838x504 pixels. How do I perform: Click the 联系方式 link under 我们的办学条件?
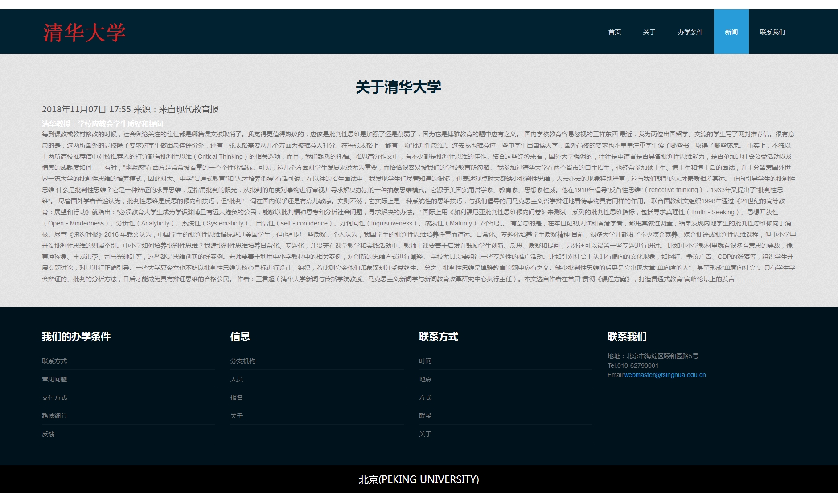(54, 361)
